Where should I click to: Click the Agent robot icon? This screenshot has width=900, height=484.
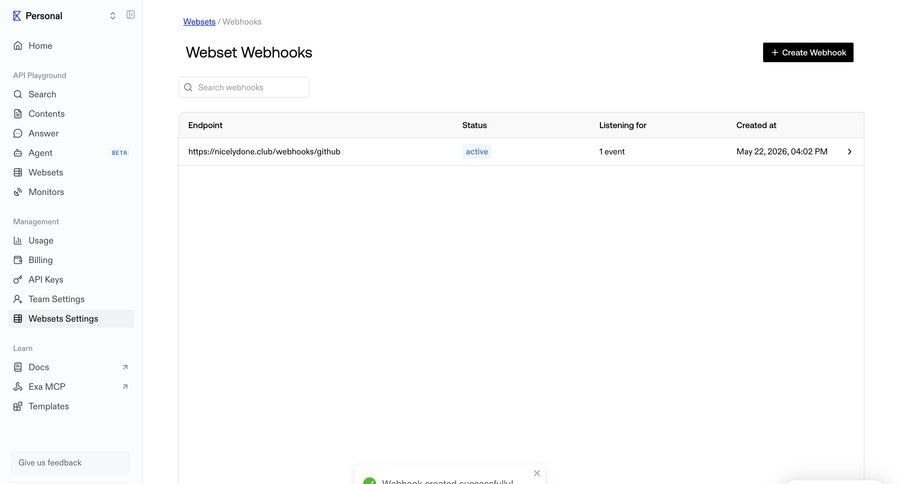tap(18, 153)
